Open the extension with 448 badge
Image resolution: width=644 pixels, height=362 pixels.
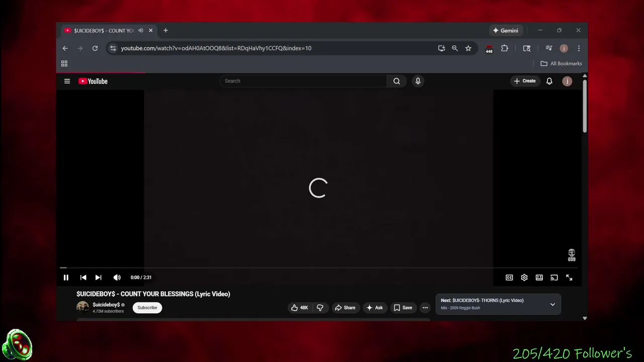(489, 49)
